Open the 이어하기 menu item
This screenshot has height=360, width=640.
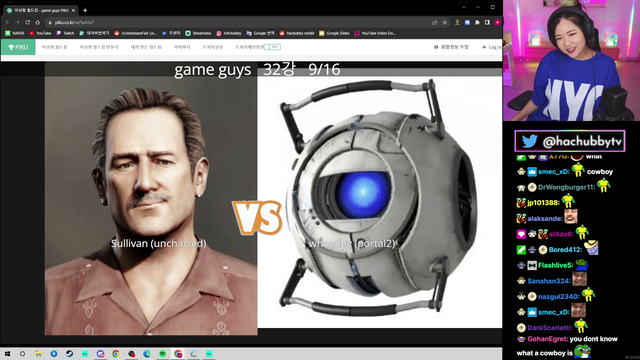pyautogui.click(x=182, y=47)
